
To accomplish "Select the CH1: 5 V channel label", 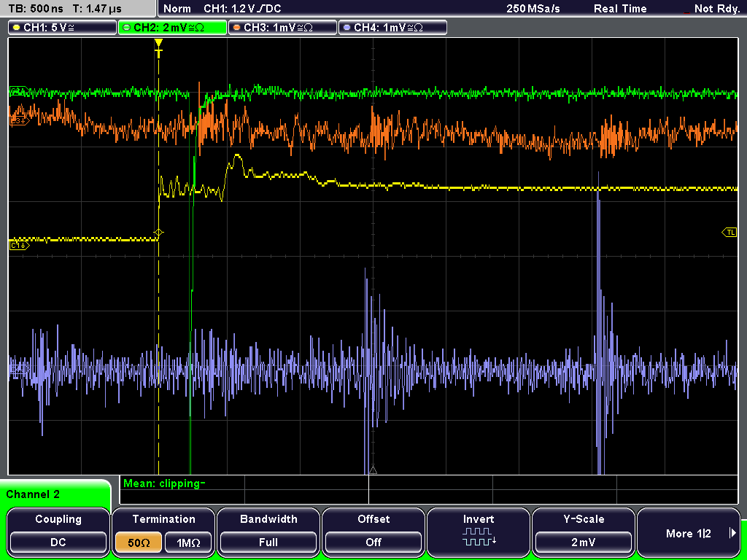I will click(x=62, y=28).
